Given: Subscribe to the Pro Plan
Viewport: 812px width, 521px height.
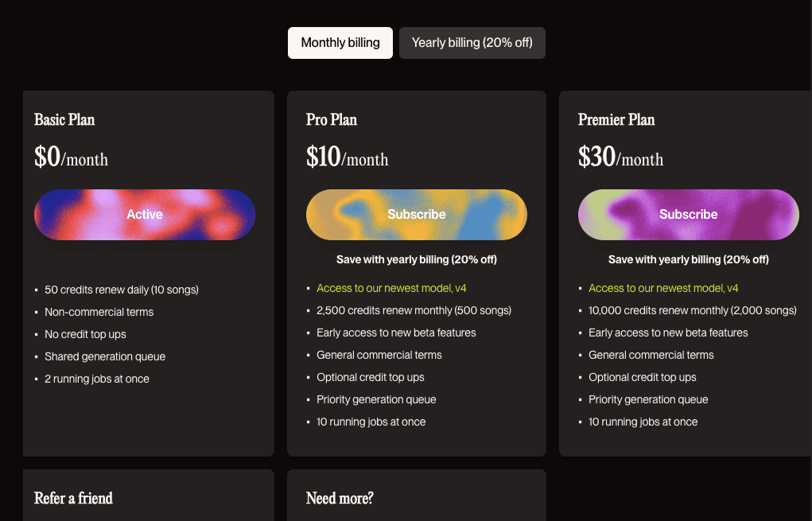Looking at the screenshot, I should [417, 215].
